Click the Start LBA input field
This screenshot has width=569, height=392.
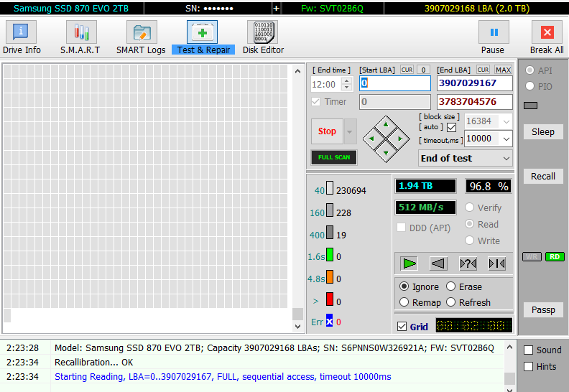[x=395, y=83]
